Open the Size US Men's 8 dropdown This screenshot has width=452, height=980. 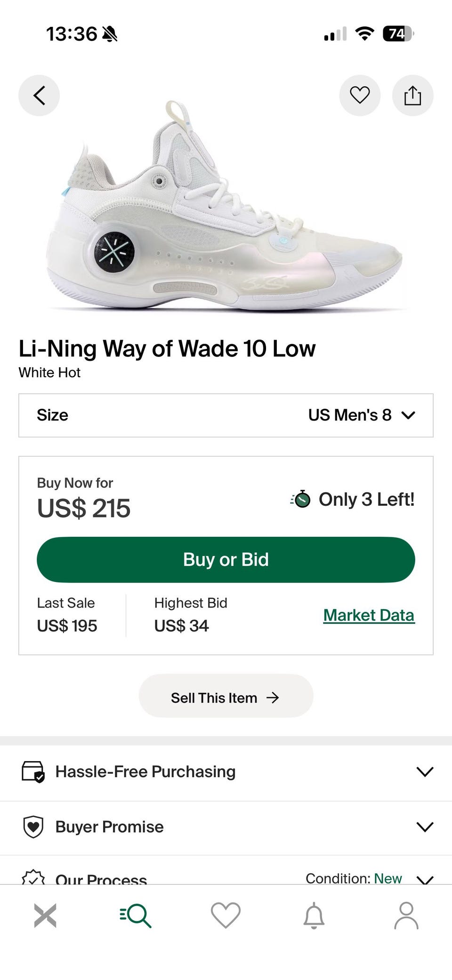[226, 415]
